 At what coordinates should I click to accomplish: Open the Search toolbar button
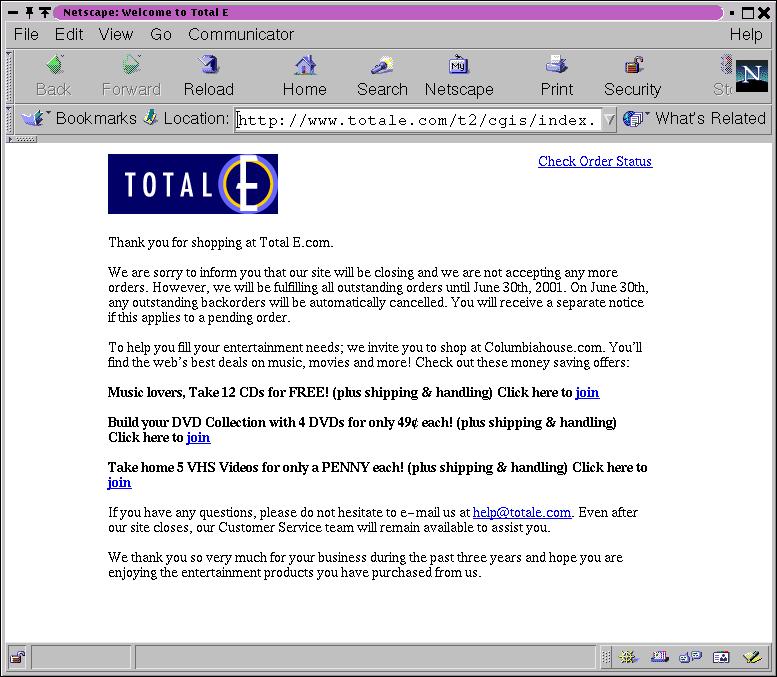click(x=382, y=76)
